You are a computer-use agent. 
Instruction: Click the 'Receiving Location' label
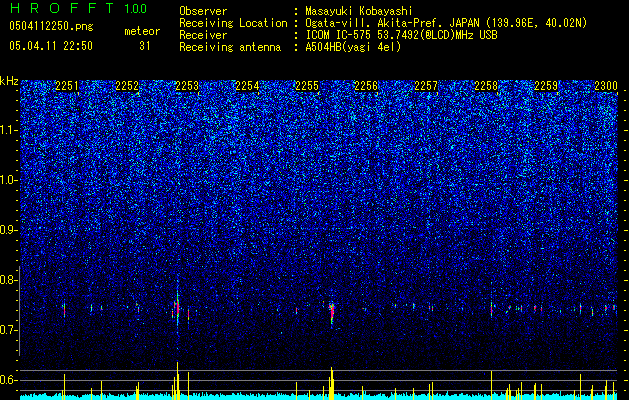coord(233,23)
